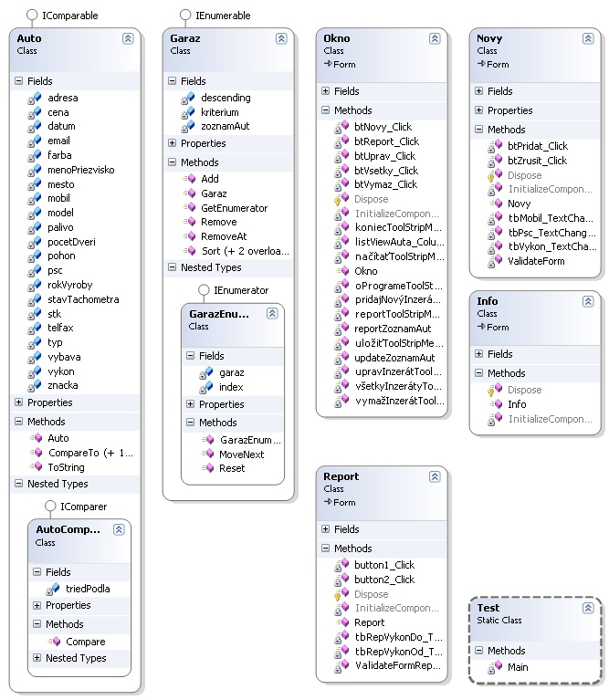The width and height of the screenshot is (609, 700).
Task: Click the method icon beside CompareTo in Auto
Action: point(36,453)
